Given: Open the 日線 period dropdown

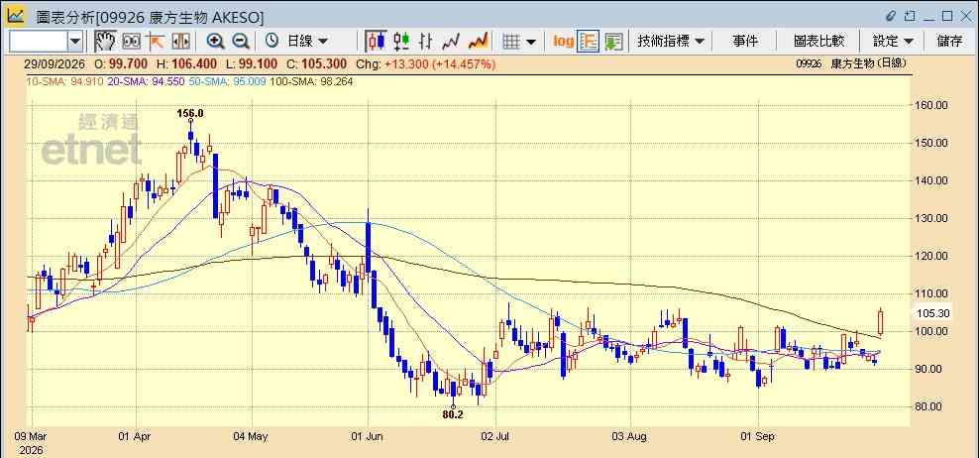Looking at the screenshot, I should pyautogui.click(x=307, y=42).
